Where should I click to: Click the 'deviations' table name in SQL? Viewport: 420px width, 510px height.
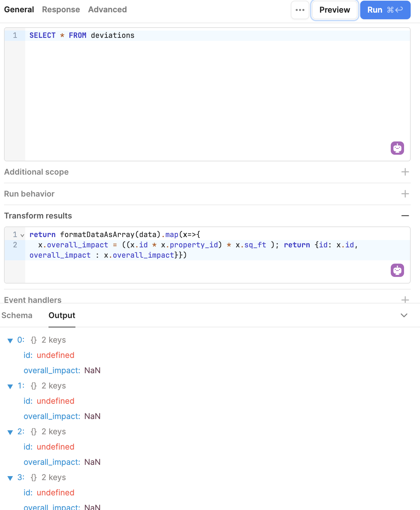point(113,36)
